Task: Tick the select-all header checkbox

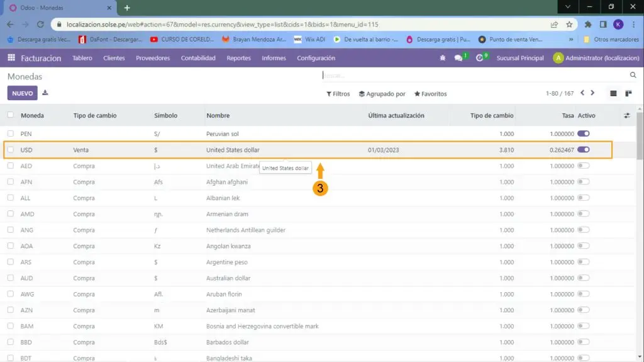Action: pos(10,115)
